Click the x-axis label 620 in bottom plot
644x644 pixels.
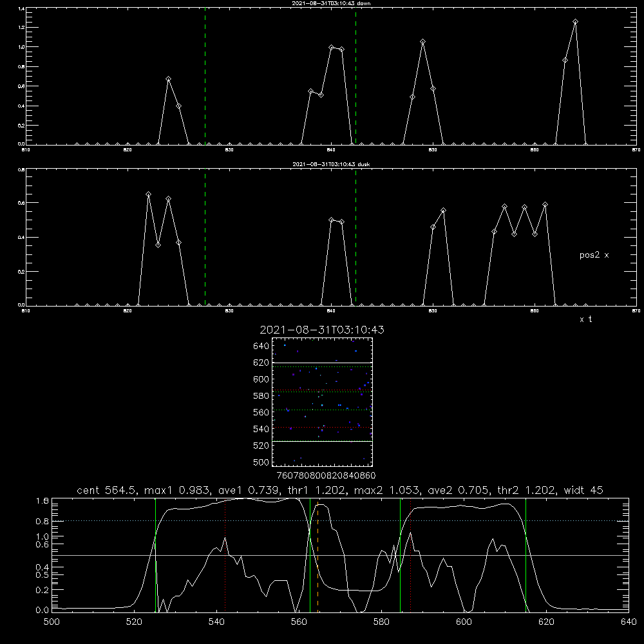point(546,622)
